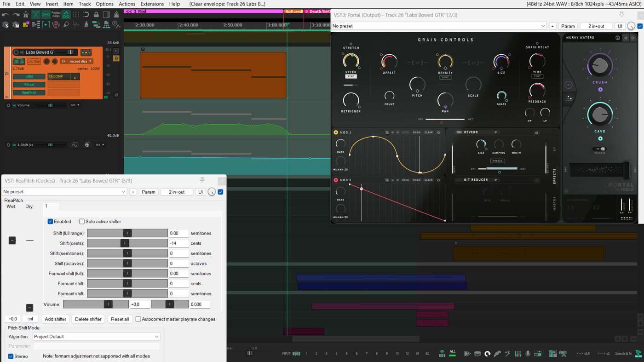Click the Reset all button
This screenshot has height=362, width=644.
click(120, 319)
